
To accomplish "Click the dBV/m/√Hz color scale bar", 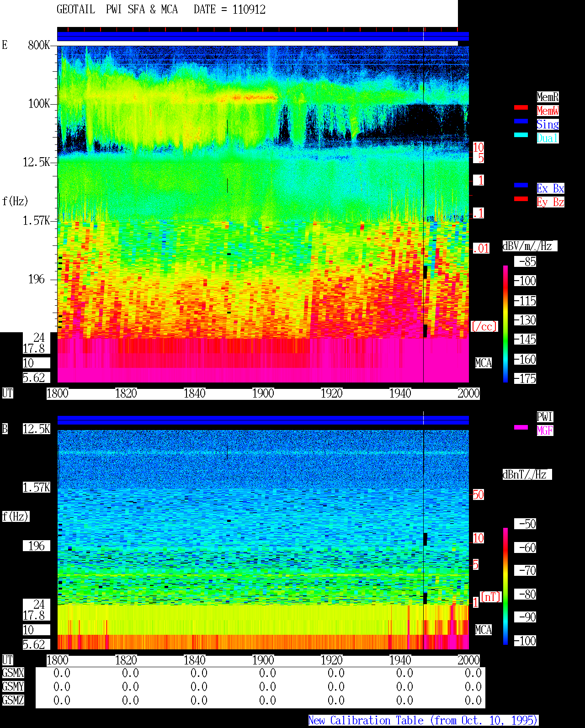I will [x=505, y=324].
